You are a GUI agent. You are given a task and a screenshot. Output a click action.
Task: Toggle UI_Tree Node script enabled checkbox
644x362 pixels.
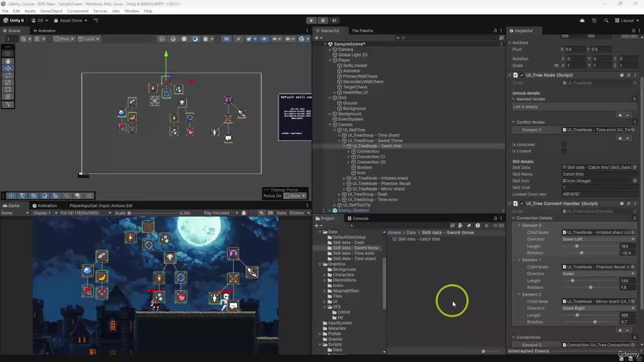point(522,75)
